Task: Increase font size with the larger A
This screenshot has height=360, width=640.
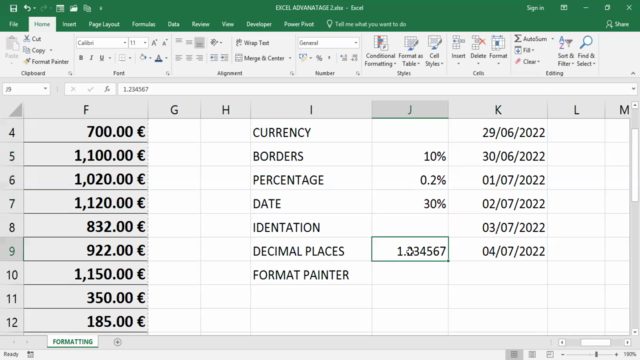Action: coord(154,43)
